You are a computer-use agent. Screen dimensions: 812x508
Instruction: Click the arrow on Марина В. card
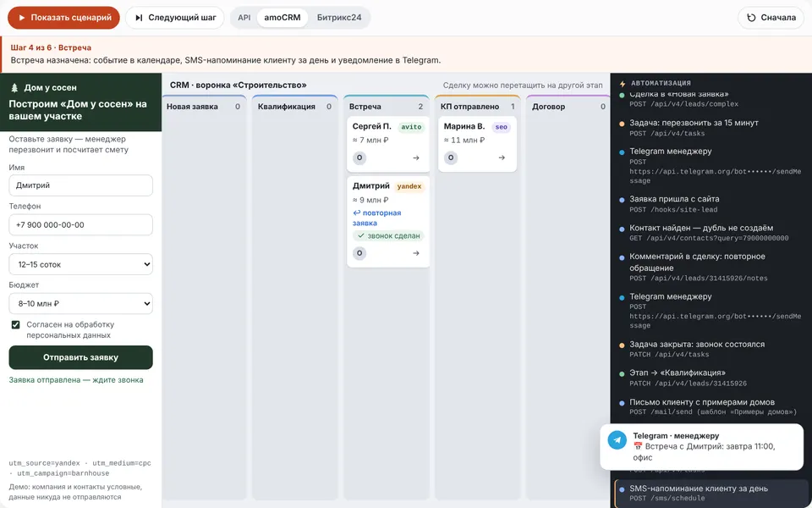(x=502, y=157)
